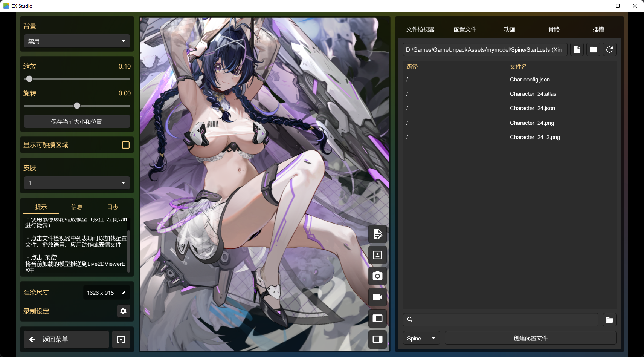The height and width of the screenshot is (357, 644).
Task: Click the 文件名 column header
Action: [518, 67]
